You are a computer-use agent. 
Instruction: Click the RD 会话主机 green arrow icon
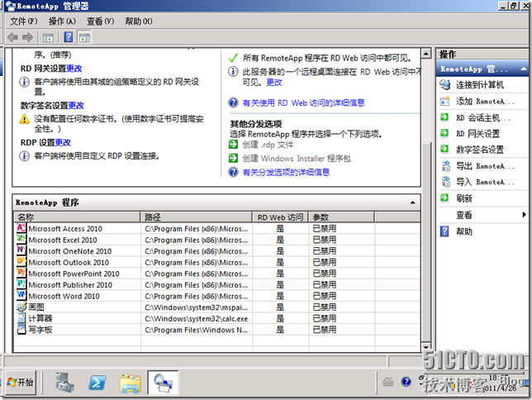(x=444, y=117)
